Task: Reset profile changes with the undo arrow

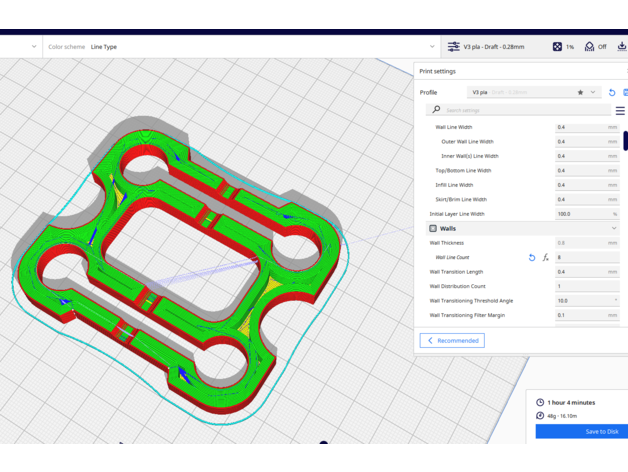Action: tap(612, 92)
